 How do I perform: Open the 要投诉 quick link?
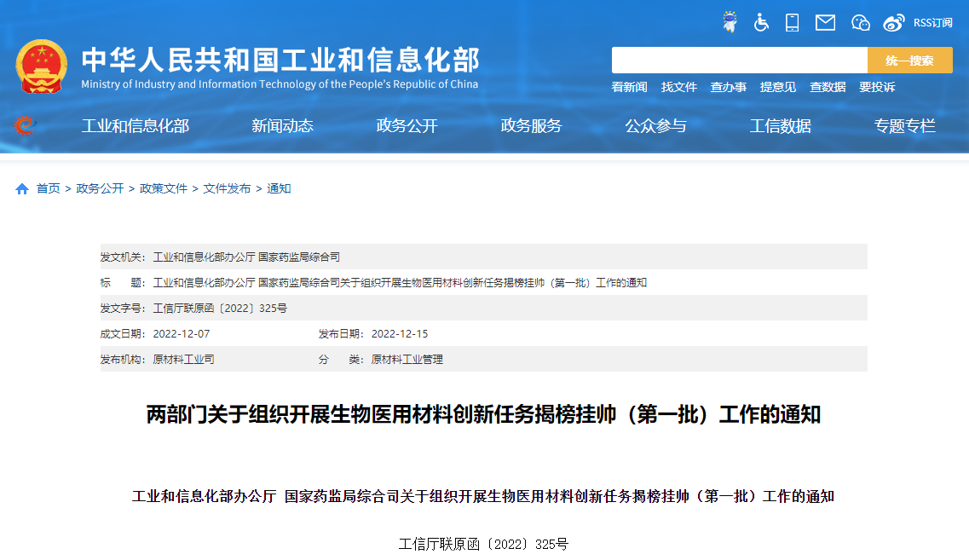point(877,87)
